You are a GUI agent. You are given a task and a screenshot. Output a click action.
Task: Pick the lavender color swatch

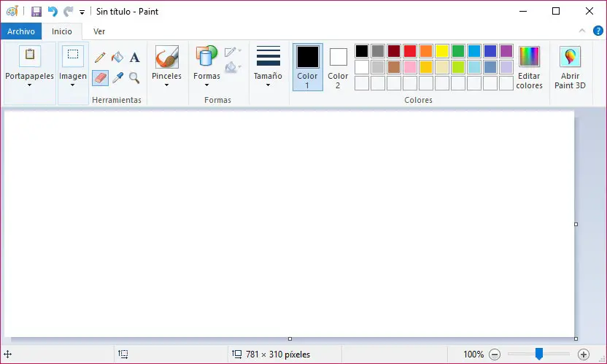point(506,67)
